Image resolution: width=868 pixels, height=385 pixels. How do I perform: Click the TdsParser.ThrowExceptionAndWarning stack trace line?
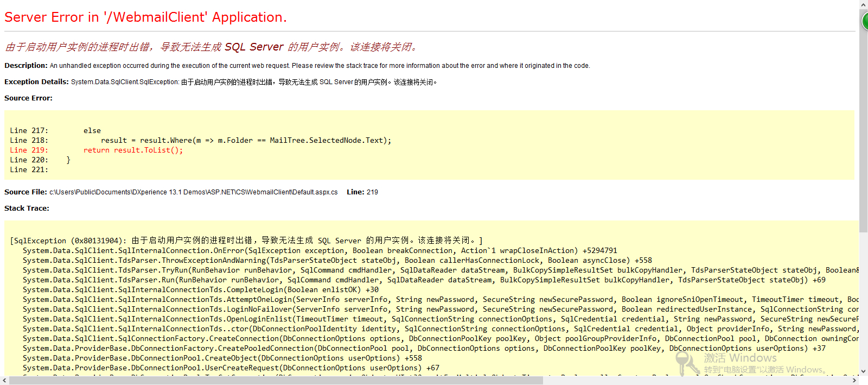click(x=337, y=261)
